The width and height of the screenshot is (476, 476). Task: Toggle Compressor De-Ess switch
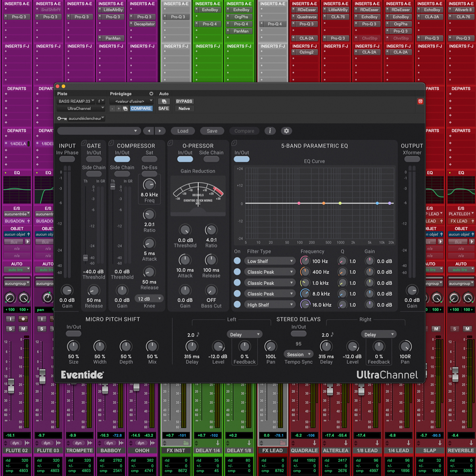pyautogui.click(x=149, y=174)
